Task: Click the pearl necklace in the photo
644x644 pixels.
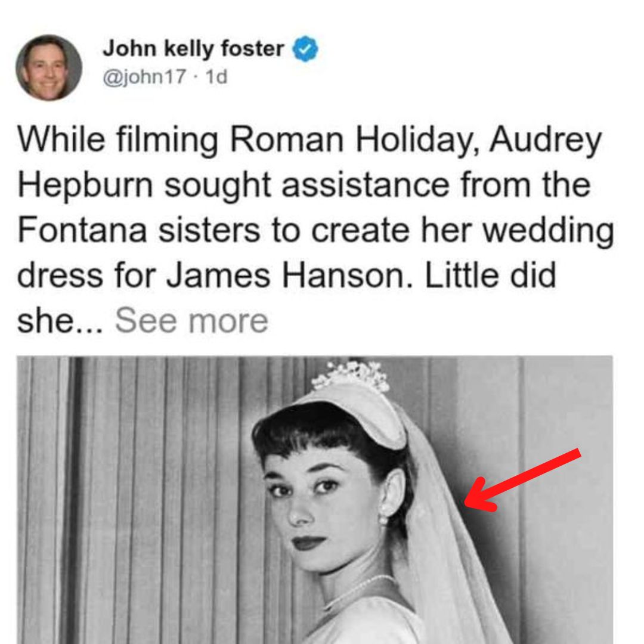Action: [x=360, y=589]
